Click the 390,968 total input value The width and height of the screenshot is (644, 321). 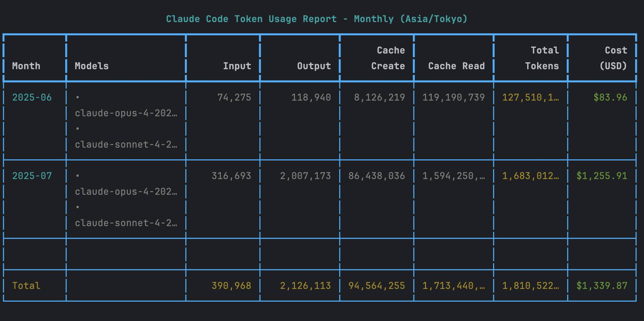tap(231, 286)
